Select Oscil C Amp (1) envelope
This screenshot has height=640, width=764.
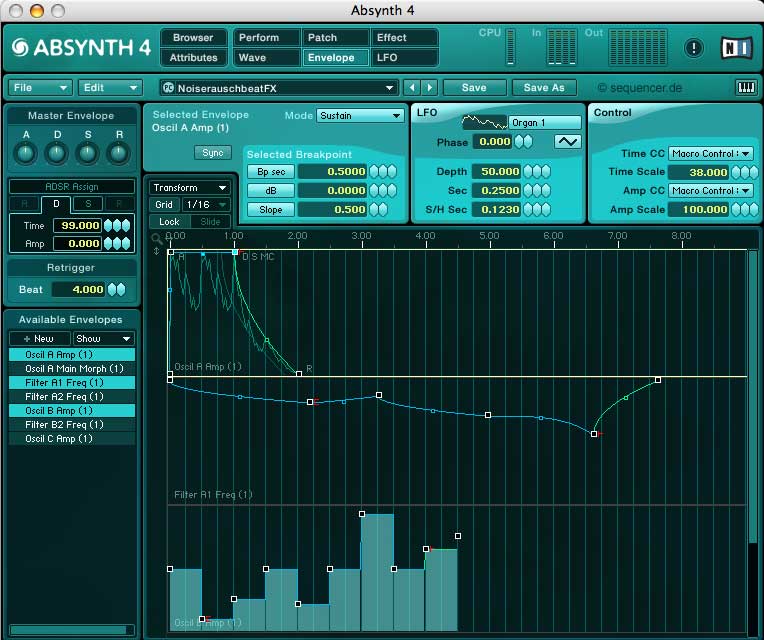72,438
